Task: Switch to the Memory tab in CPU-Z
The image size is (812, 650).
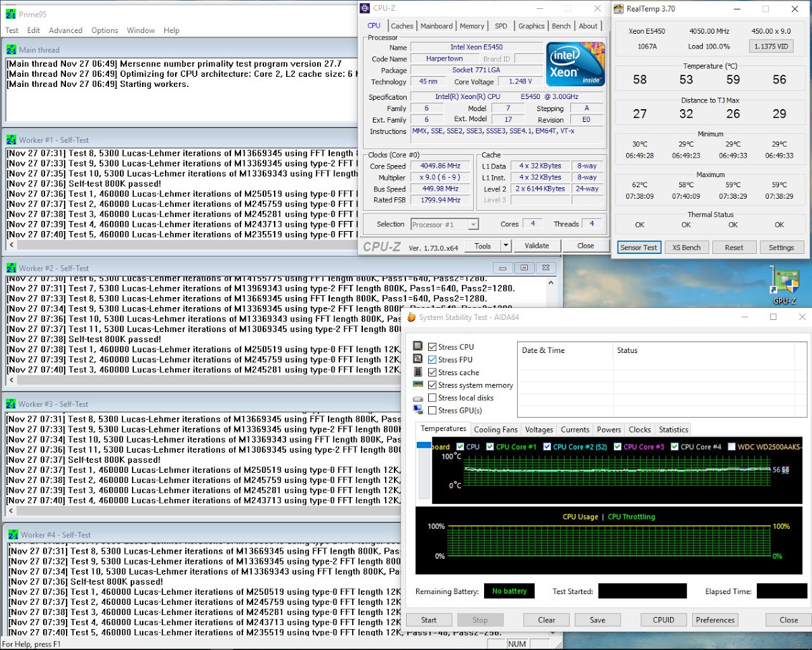Action: point(472,26)
